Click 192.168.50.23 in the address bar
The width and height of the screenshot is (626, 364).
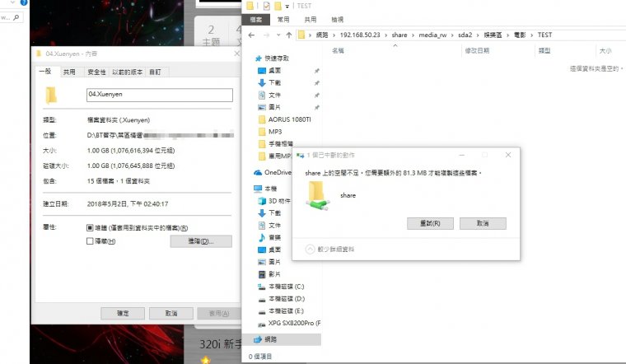point(360,35)
